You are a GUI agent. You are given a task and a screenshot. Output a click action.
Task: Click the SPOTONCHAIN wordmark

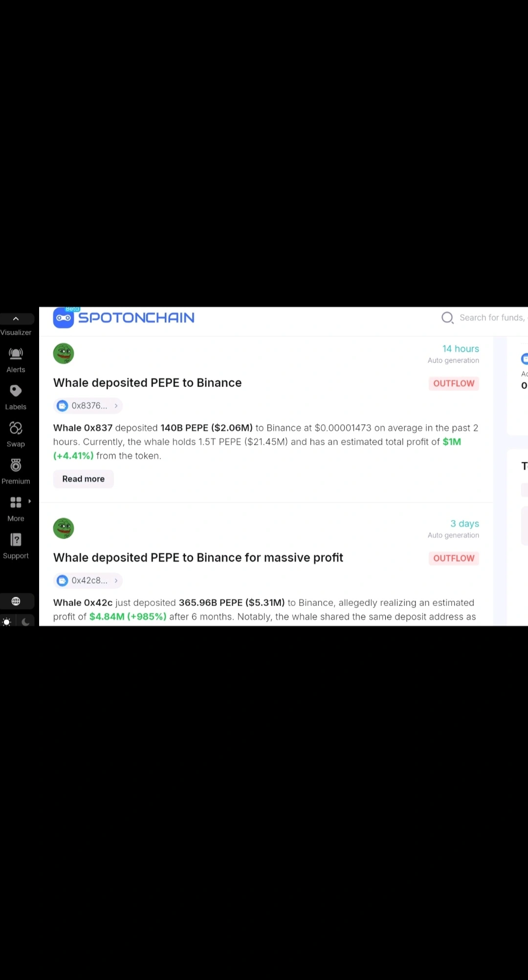click(x=136, y=318)
